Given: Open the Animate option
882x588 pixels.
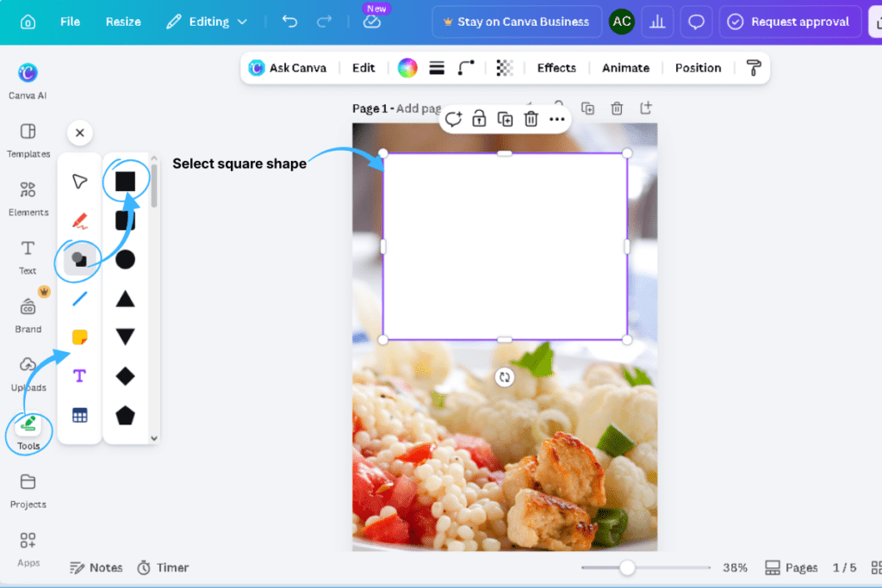Looking at the screenshot, I should (x=625, y=68).
